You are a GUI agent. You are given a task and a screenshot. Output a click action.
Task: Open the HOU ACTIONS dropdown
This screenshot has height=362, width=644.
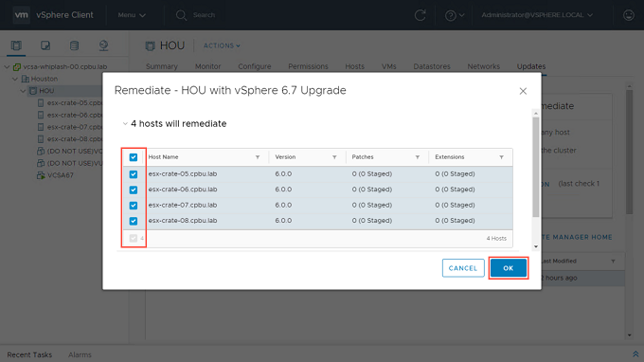tap(222, 45)
